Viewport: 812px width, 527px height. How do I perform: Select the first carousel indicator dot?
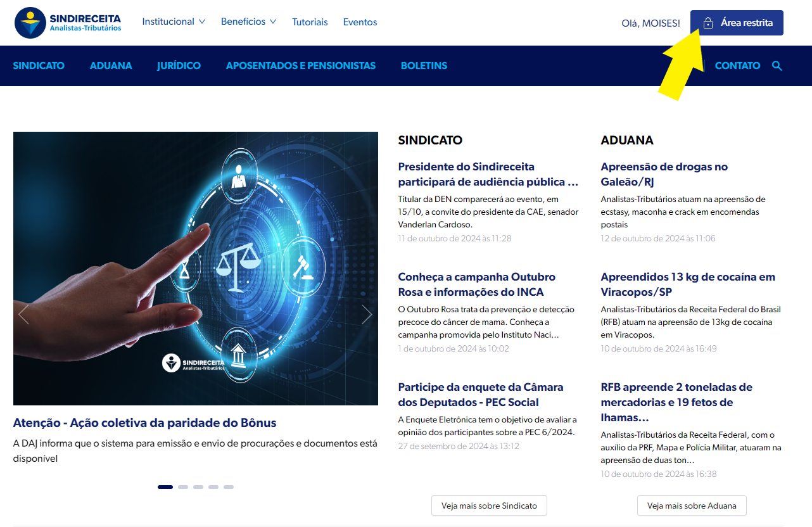pos(165,487)
